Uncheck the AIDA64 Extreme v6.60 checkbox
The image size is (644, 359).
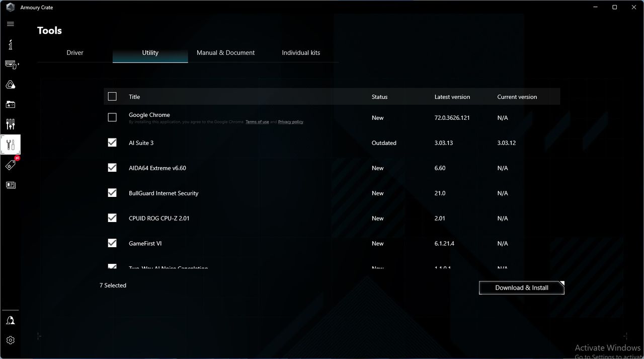[x=112, y=168]
